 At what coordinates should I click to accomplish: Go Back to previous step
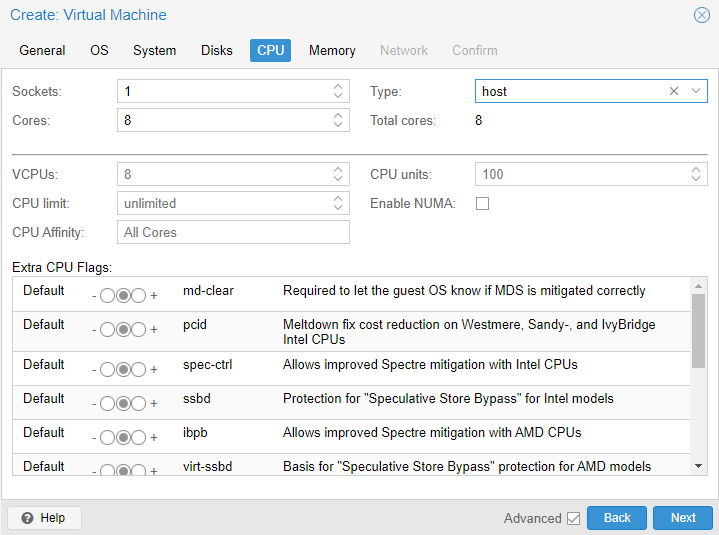(617, 518)
